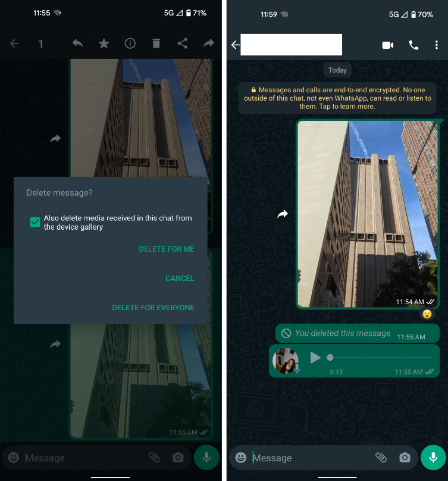This screenshot has width=448, height=481.
Task: Open message info icon in selection toolbar
Action: (130, 43)
